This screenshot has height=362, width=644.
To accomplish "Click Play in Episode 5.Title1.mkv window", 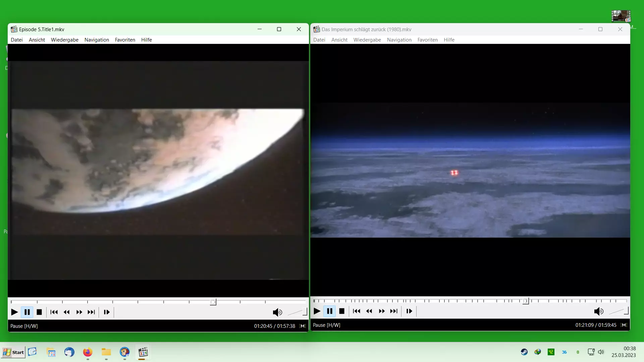I will (14, 312).
